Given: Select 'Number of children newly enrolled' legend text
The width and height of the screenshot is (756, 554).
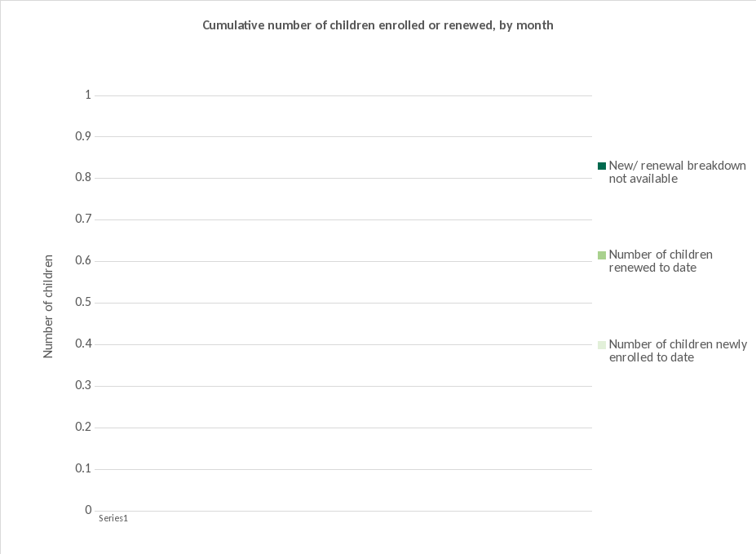Looking at the screenshot, I should [678, 351].
